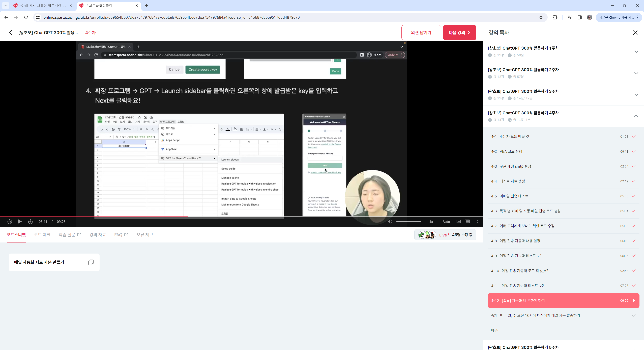The width and height of the screenshot is (644, 350).
Task: Skip video forward 10 seconds
Action: pos(30,222)
